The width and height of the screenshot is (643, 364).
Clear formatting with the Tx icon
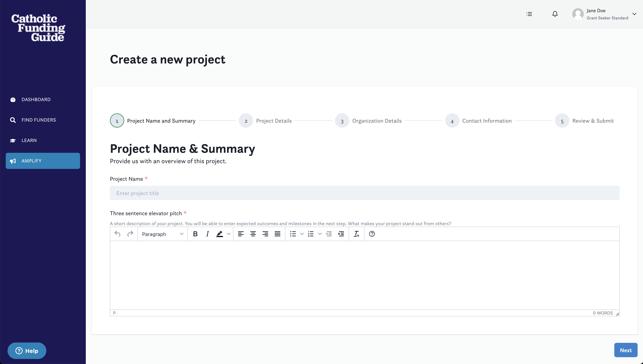356,234
